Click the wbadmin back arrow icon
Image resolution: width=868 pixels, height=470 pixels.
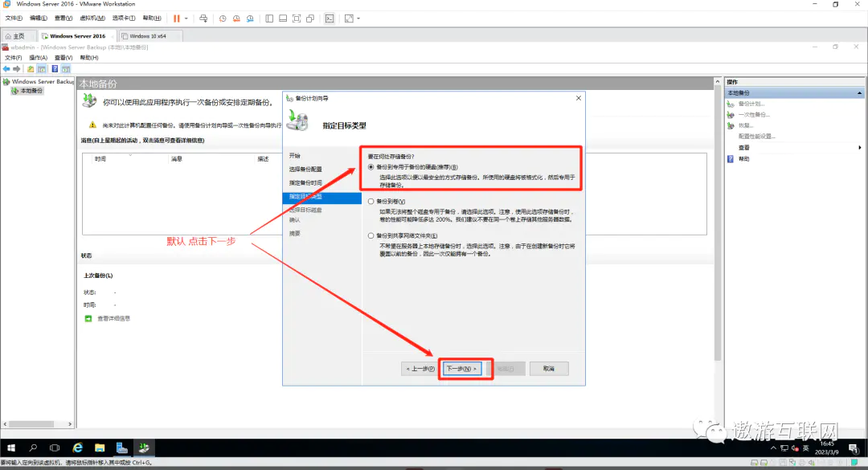pos(6,68)
